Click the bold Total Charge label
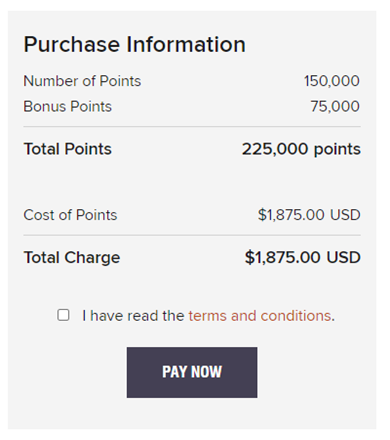The height and width of the screenshot is (440, 390). (x=72, y=258)
